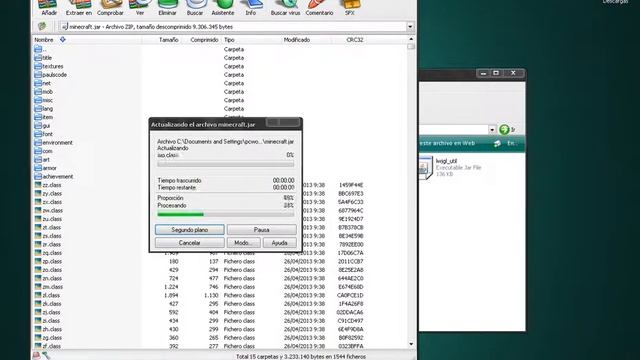The width and height of the screenshot is (640, 360).
Task: Minimize the Explorer window
Action: pos(483,73)
